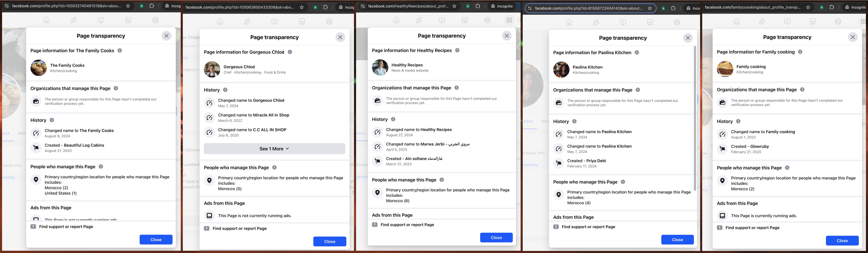
Task: Click Gorgeous Chloé profile picture
Action: tap(212, 69)
